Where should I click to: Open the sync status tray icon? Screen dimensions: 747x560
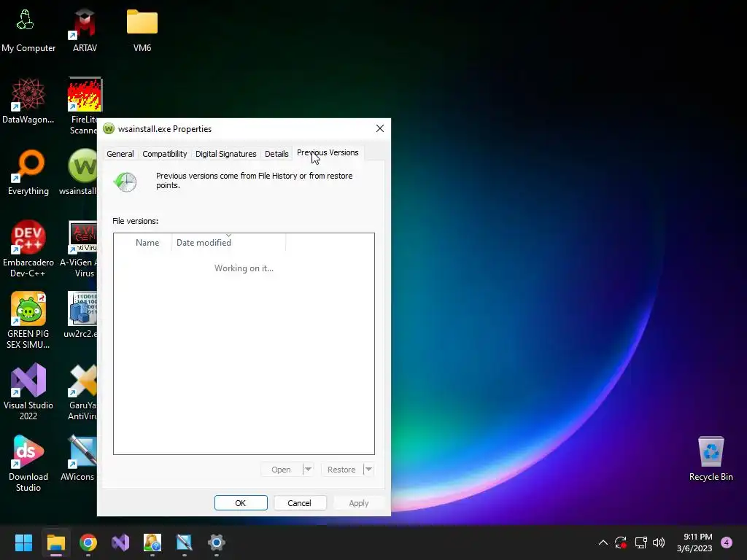click(x=620, y=542)
